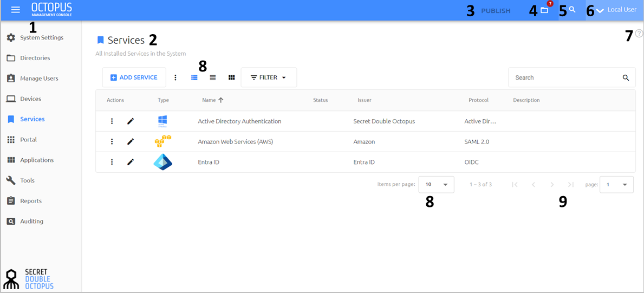Switch to detailed list view icon

(194, 77)
